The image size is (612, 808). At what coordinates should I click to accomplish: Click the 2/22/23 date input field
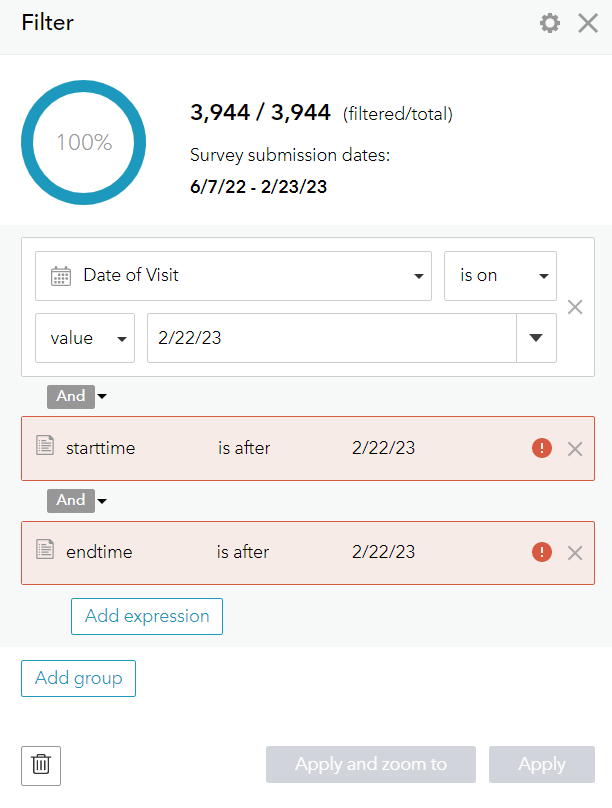pyautogui.click(x=332, y=338)
